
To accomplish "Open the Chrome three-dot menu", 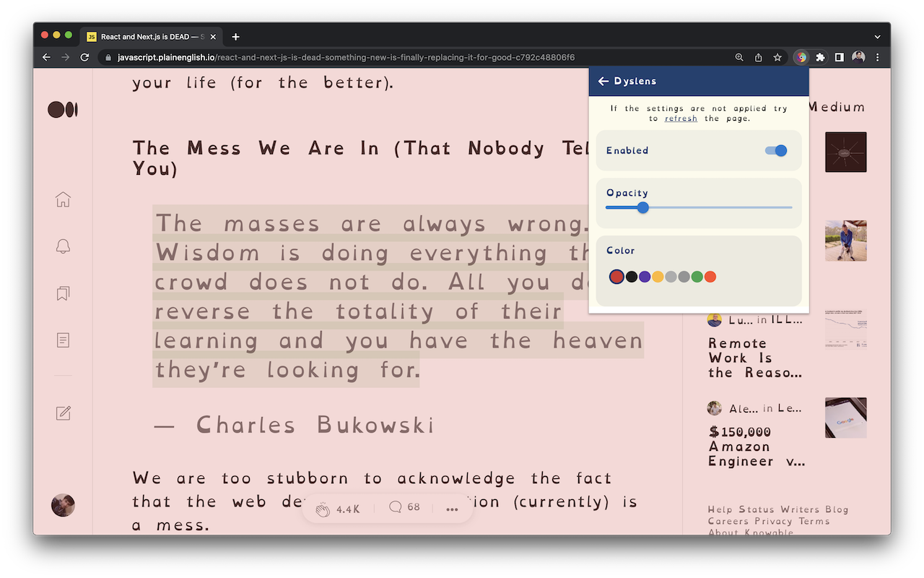I will pos(878,57).
